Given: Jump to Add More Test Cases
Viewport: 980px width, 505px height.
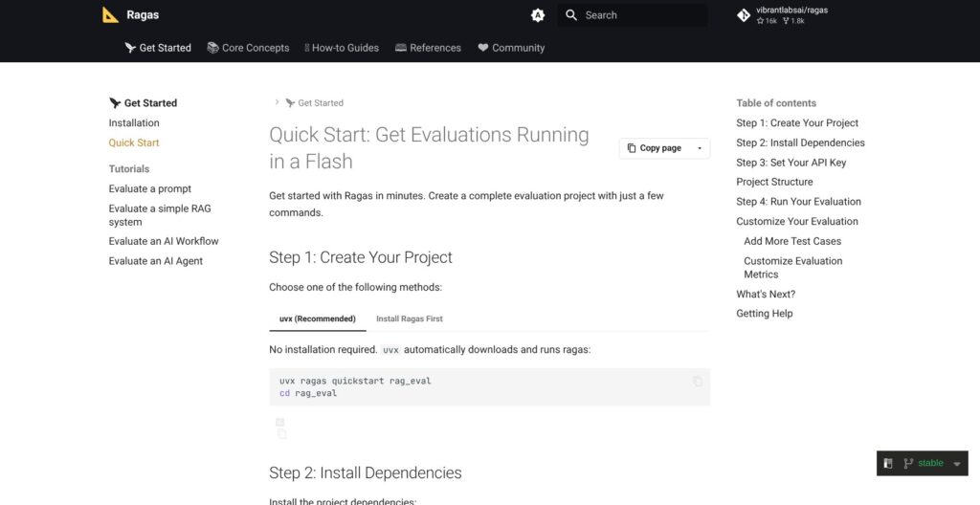Looking at the screenshot, I should point(792,241).
